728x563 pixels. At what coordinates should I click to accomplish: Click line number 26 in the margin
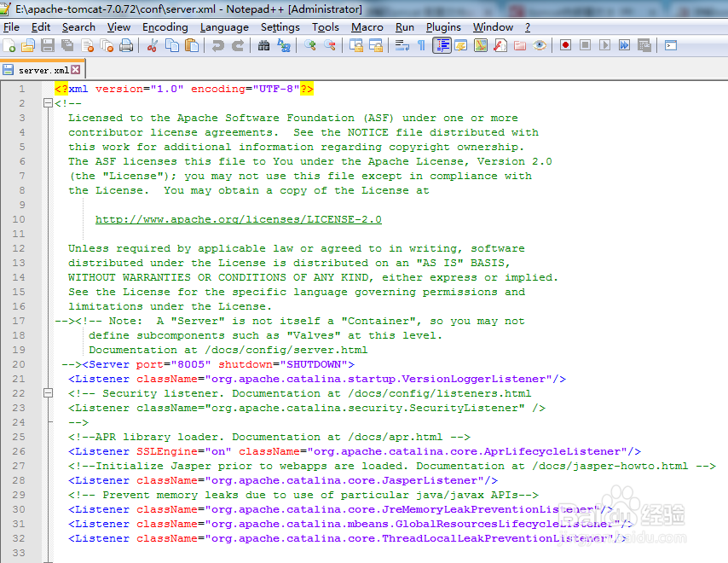coord(19,451)
